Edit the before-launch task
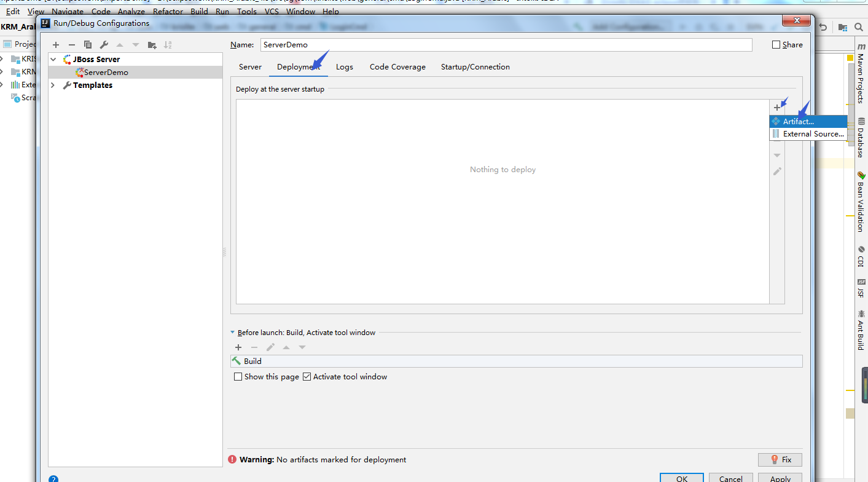Screen dimensions: 868x482 270,347
